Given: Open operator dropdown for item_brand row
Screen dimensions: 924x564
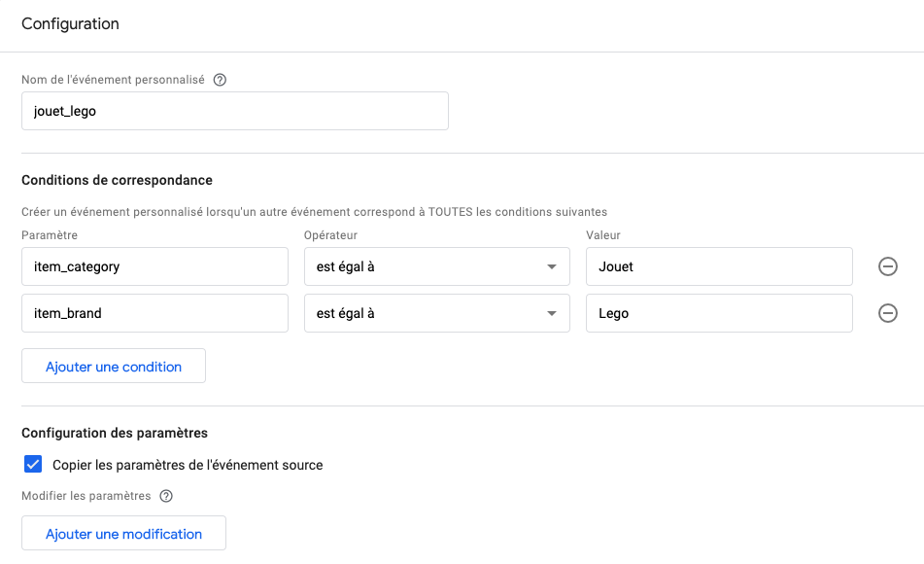Looking at the screenshot, I should [x=436, y=313].
